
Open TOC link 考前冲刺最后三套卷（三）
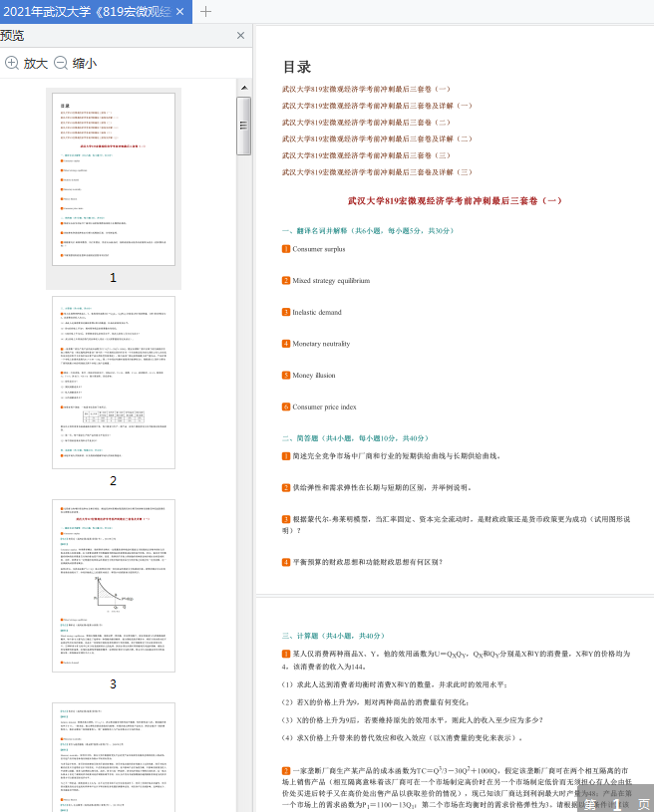pyautogui.click(x=366, y=155)
